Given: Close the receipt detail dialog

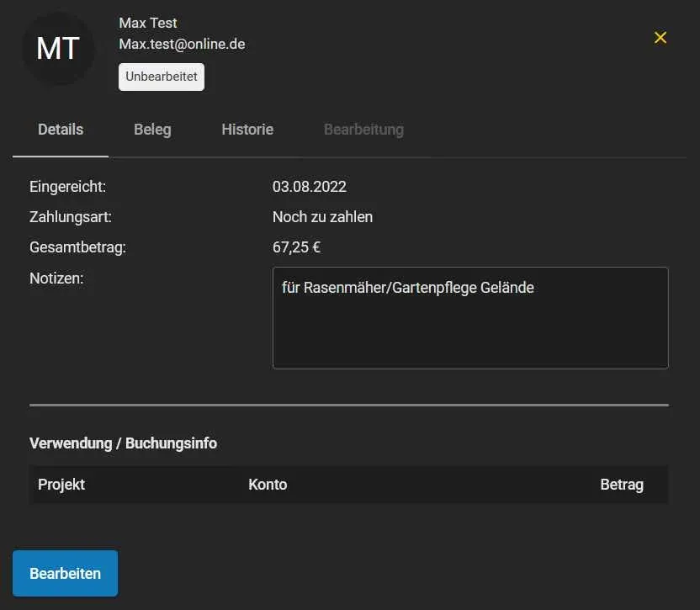Looking at the screenshot, I should click(660, 38).
